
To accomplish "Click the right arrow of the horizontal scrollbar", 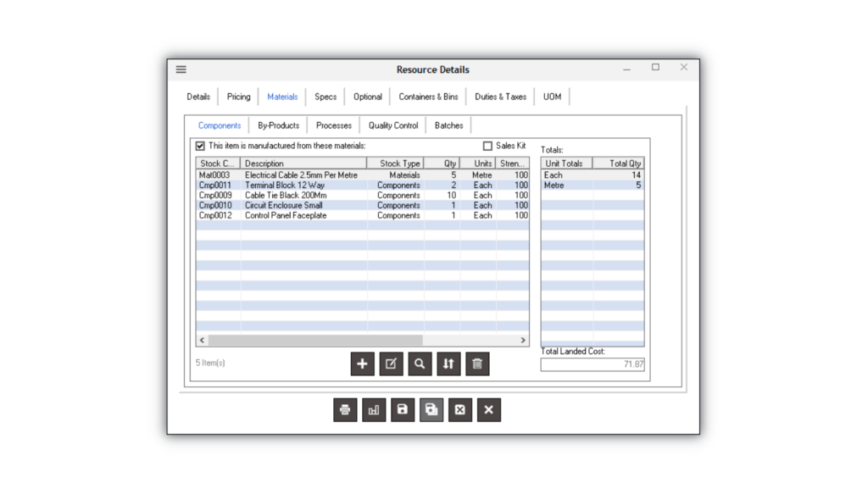I will click(x=523, y=341).
